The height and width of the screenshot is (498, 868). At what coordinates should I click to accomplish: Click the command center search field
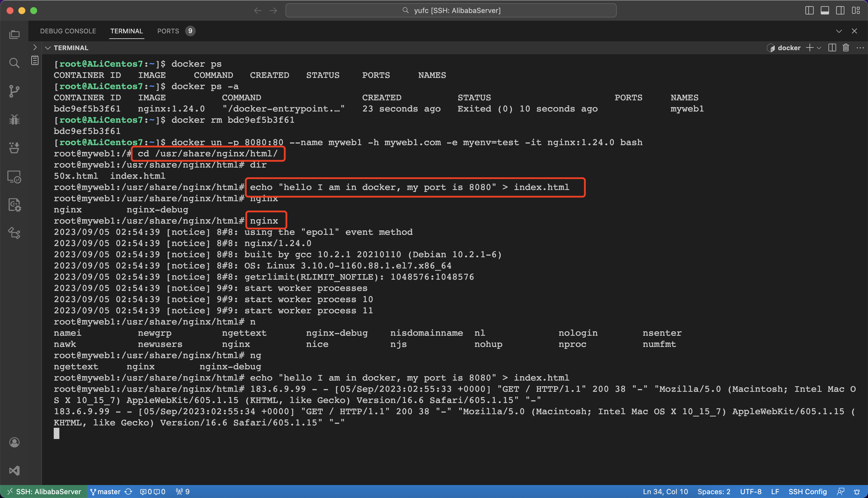[451, 10]
